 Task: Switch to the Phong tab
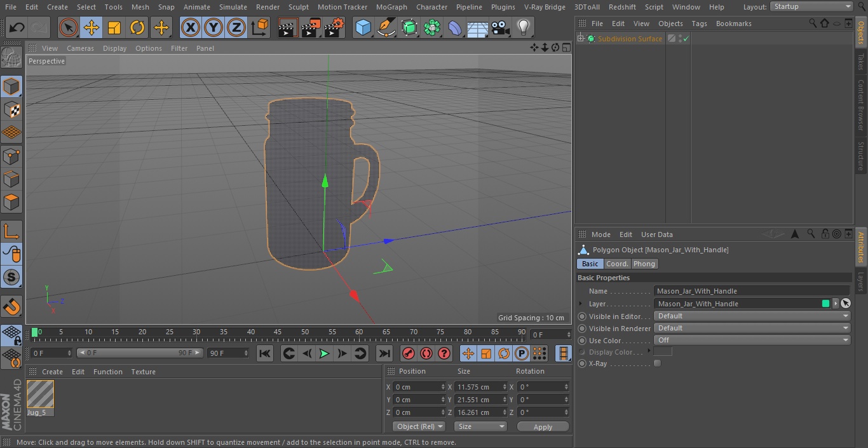coord(644,264)
